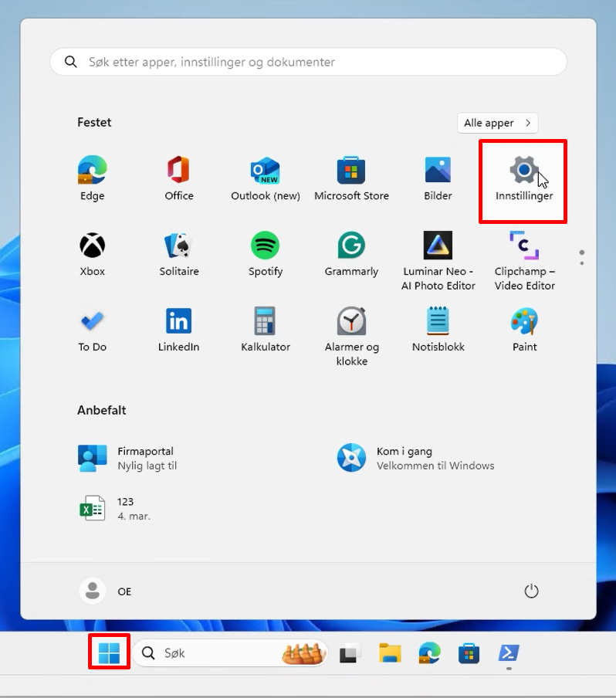This screenshot has width=616, height=698.
Task: Launch Spotify from Start menu
Action: point(266,254)
